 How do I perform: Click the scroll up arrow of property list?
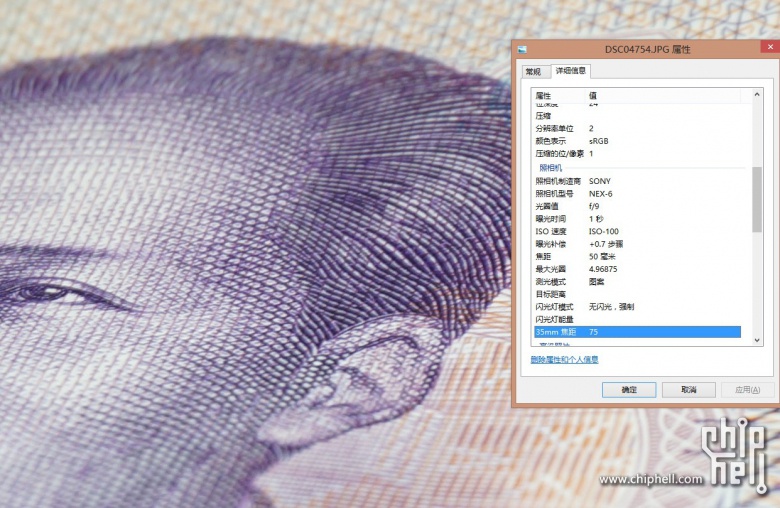[757, 95]
